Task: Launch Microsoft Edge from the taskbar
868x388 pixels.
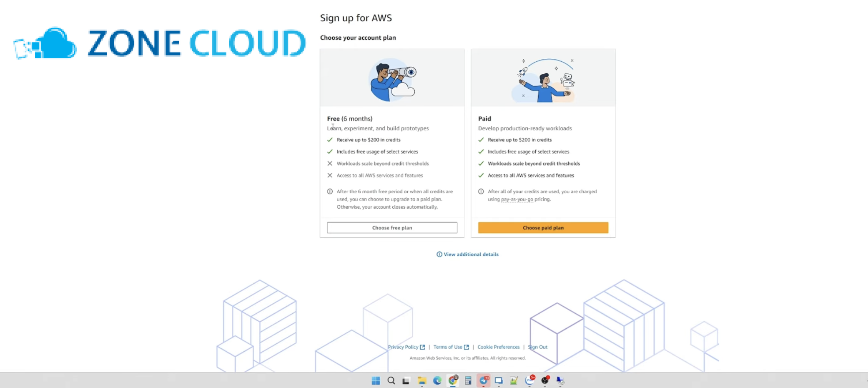Action: tap(437, 380)
